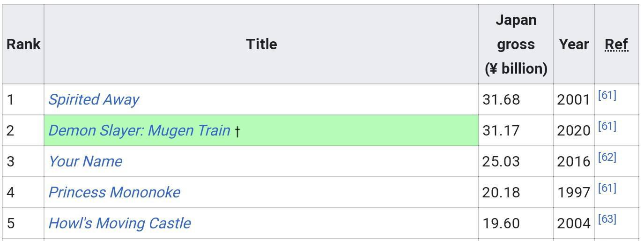
Task: Click reference [61] in Princess Mononoke row
Action: pyautogui.click(x=607, y=188)
